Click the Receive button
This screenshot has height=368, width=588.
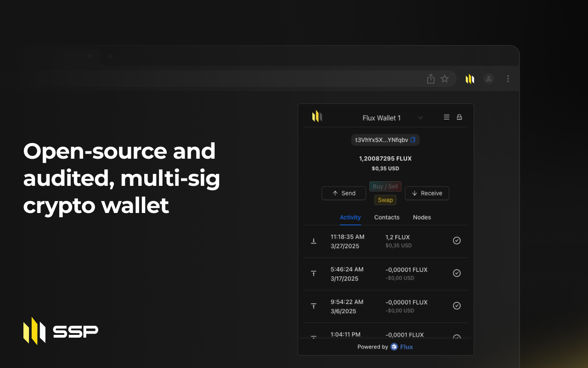tap(427, 193)
